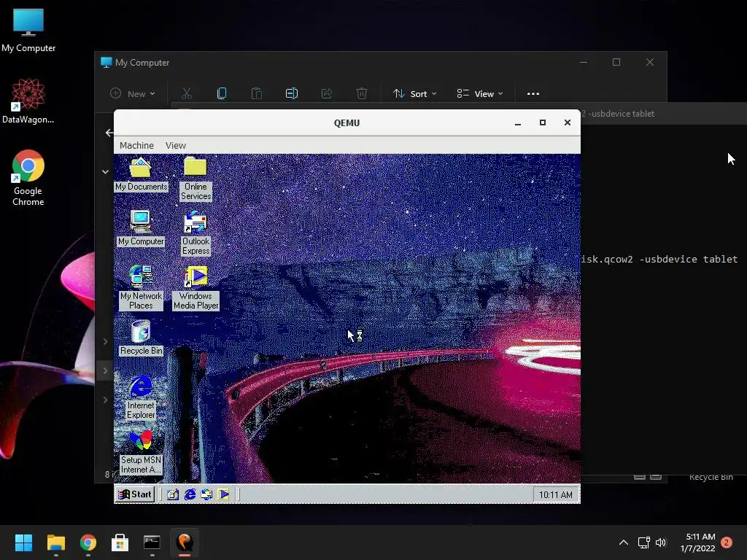
Task: Switch to Command Prompt taskbar icon
Action: tap(152, 542)
